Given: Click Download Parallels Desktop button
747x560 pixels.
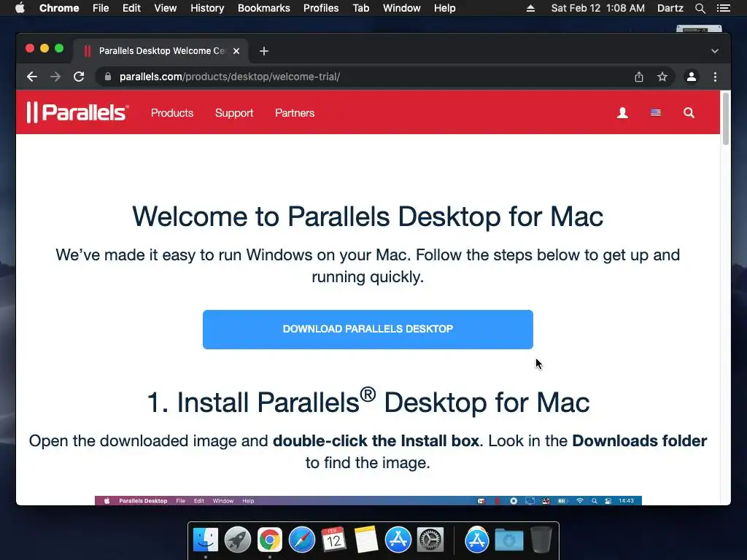Looking at the screenshot, I should pyautogui.click(x=368, y=330).
